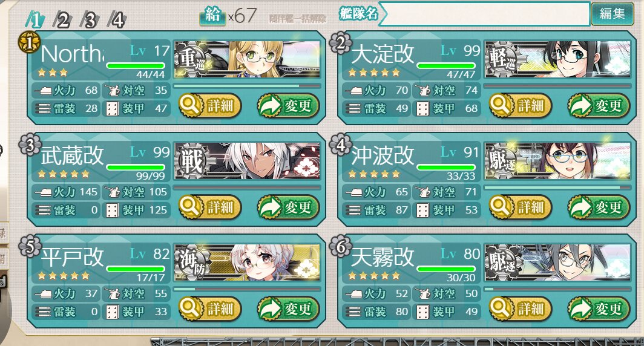Click the 重巡 heavy cruiser type icon

(x=191, y=59)
